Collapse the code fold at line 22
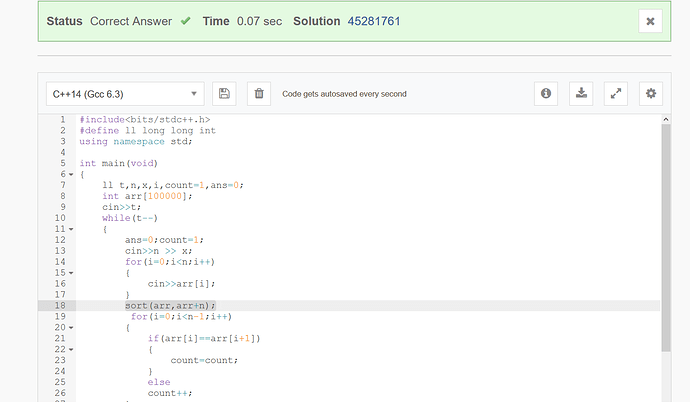 coord(71,350)
